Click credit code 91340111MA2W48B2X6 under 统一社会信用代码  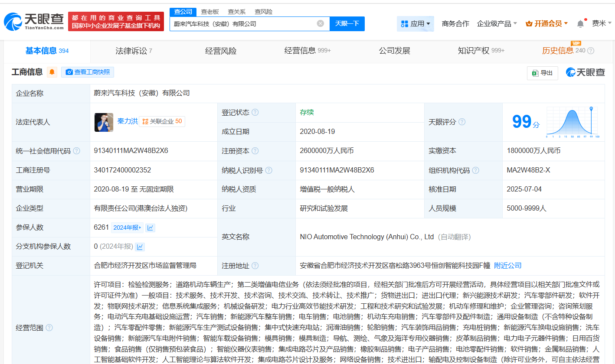131,151
